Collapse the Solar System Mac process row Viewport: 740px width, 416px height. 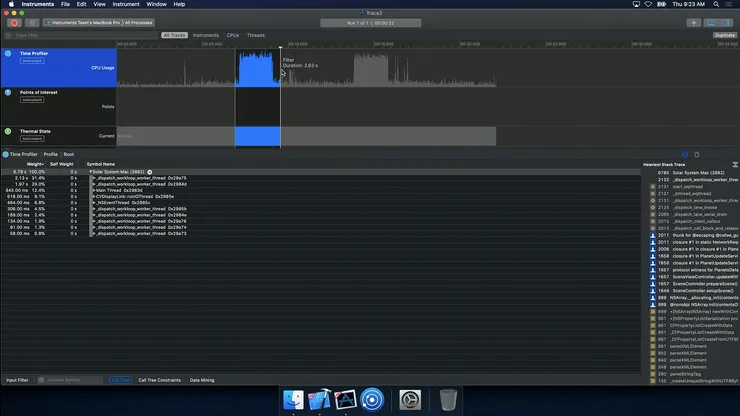coord(90,172)
